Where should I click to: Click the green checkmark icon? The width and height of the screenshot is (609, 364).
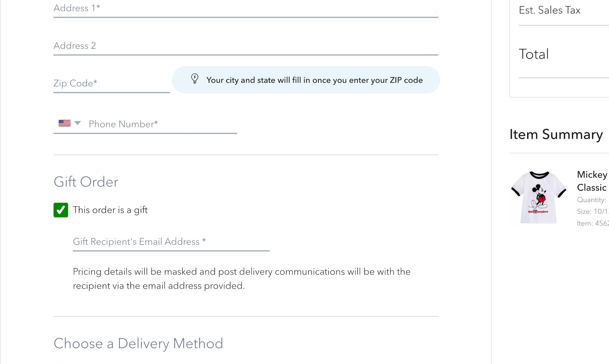(x=61, y=210)
